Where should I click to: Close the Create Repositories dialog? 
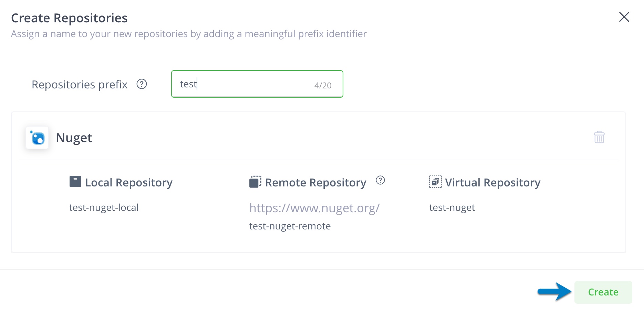pos(624,17)
